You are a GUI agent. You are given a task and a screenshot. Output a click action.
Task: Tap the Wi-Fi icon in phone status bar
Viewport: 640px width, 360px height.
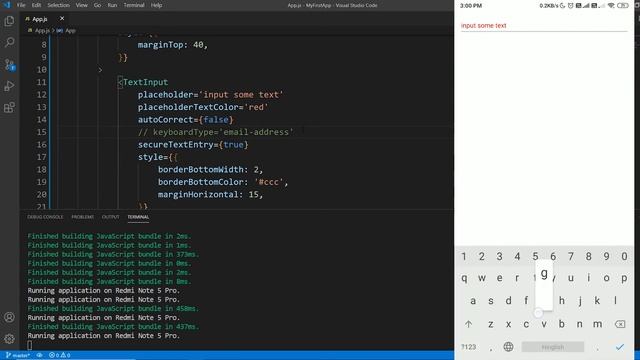[x=611, y=6]
